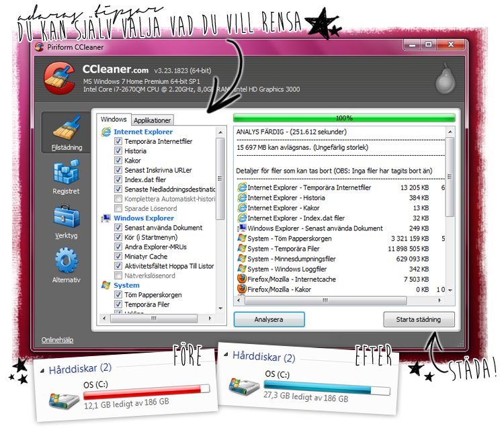Click the options tree scroll-down arrow

[x=220, y=308]
